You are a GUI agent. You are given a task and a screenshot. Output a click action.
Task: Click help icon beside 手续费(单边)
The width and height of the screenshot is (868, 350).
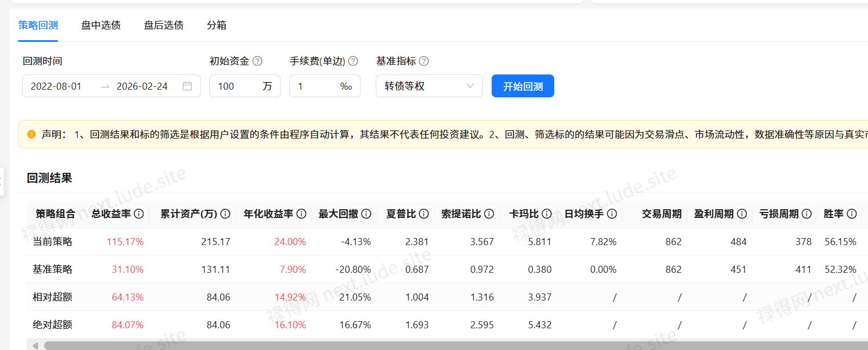coord(353,61)
